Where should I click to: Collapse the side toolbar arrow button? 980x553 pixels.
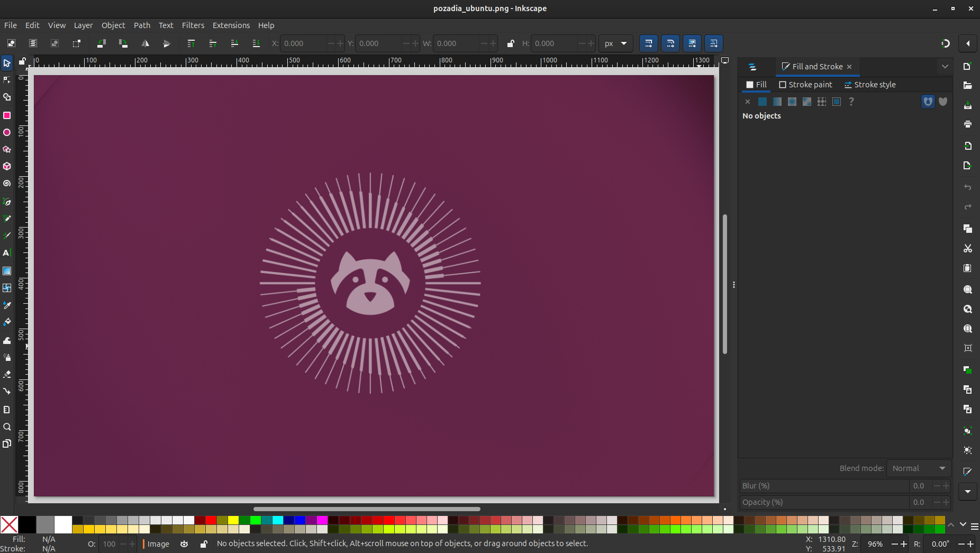coord(968,43)
